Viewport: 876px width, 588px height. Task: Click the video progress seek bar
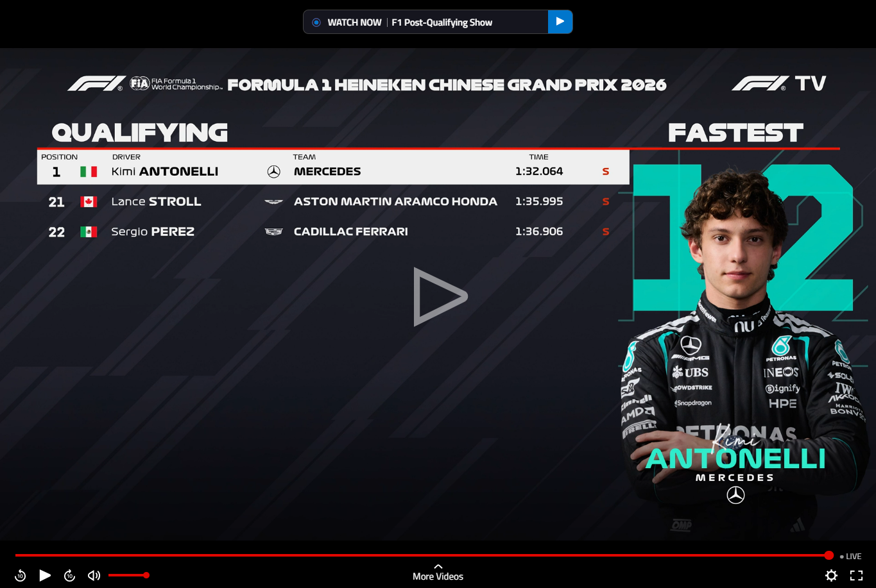pos(422,555)
